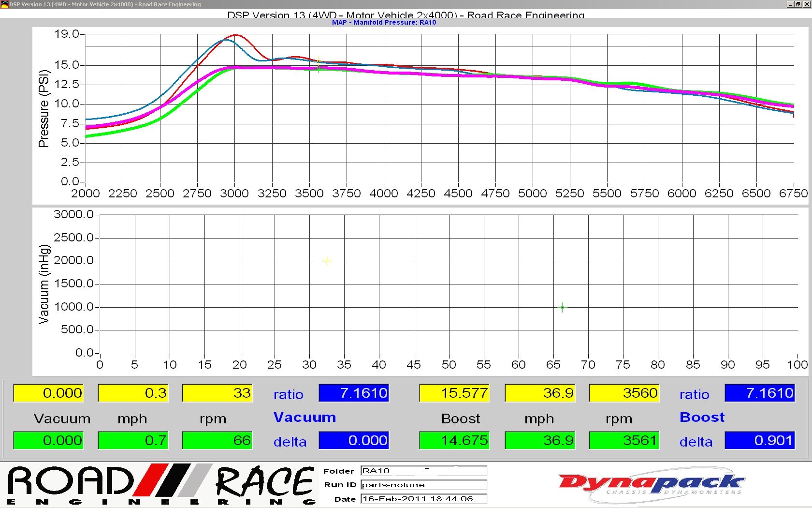Select the Run ID field parts-notune

tap(423, 485)
